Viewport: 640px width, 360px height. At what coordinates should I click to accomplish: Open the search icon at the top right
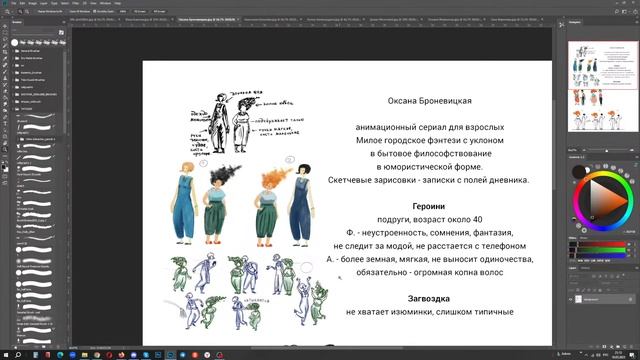point(617,11)
